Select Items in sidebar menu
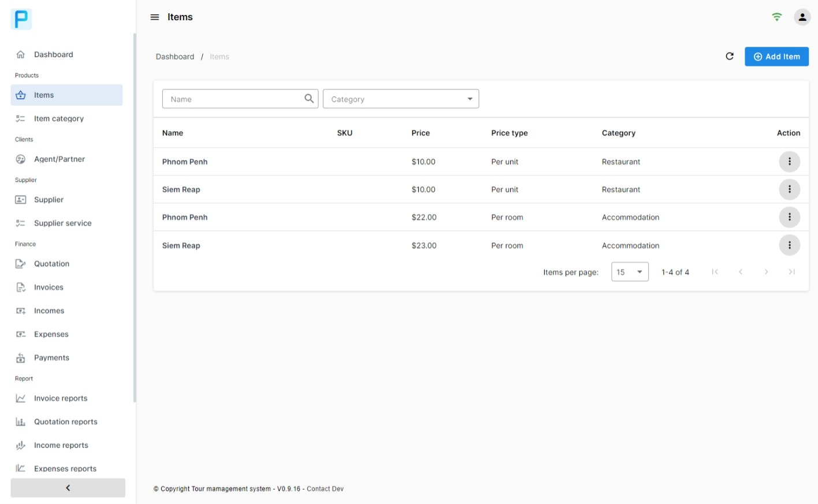 coord(67,95)
